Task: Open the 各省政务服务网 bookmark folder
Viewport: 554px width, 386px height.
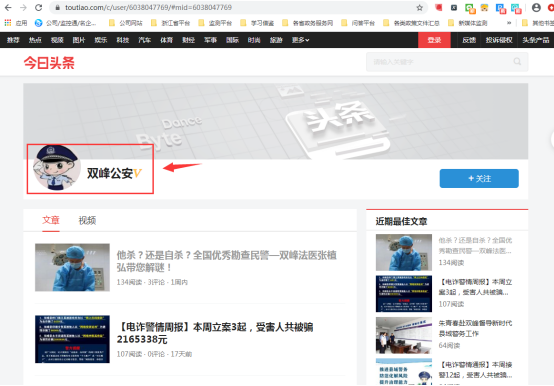Action: pos(307,23)
